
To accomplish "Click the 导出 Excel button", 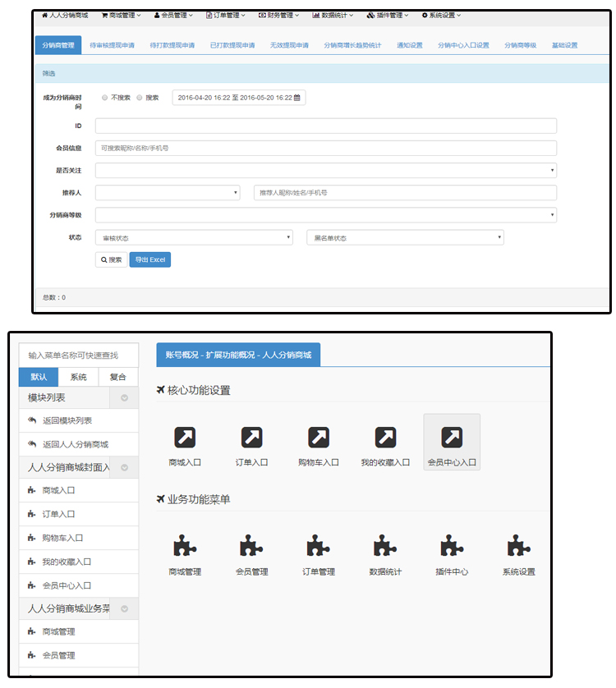I will [150, 259].
